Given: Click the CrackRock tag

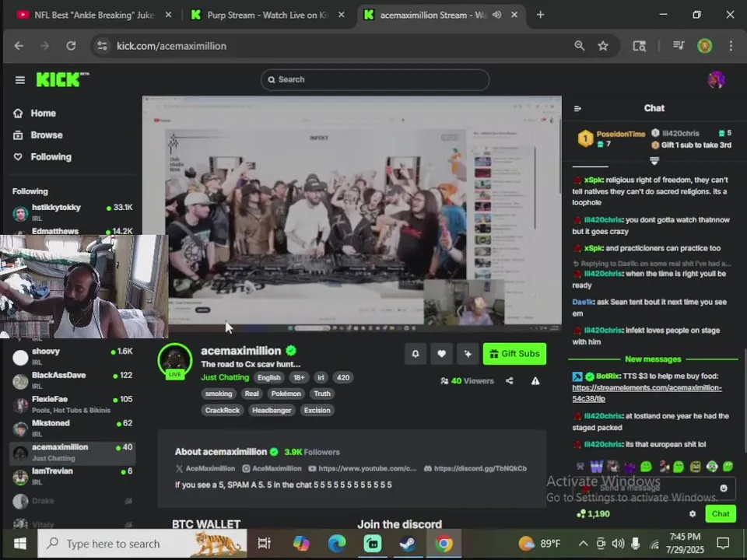Looking at the screenshot, I should [x=223, y=411].
